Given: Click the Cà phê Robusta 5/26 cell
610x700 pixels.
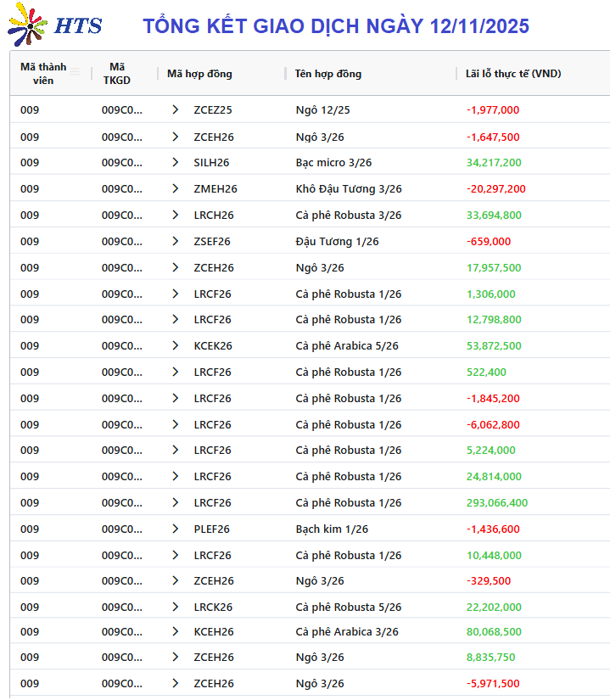Looking at the screenshot, I should (x=349, y=607).
